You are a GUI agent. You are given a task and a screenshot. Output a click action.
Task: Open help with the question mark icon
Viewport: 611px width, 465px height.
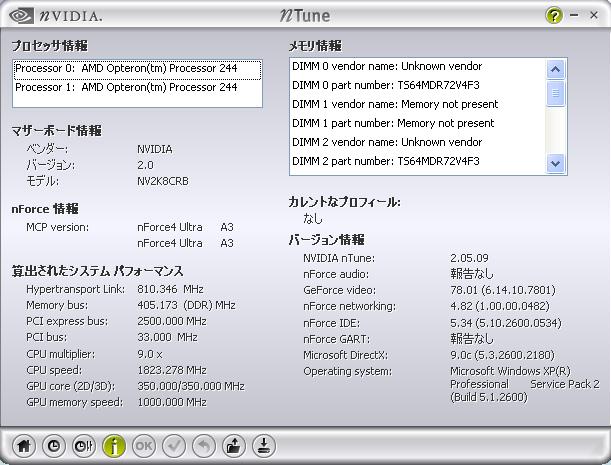tap(554, 15)
